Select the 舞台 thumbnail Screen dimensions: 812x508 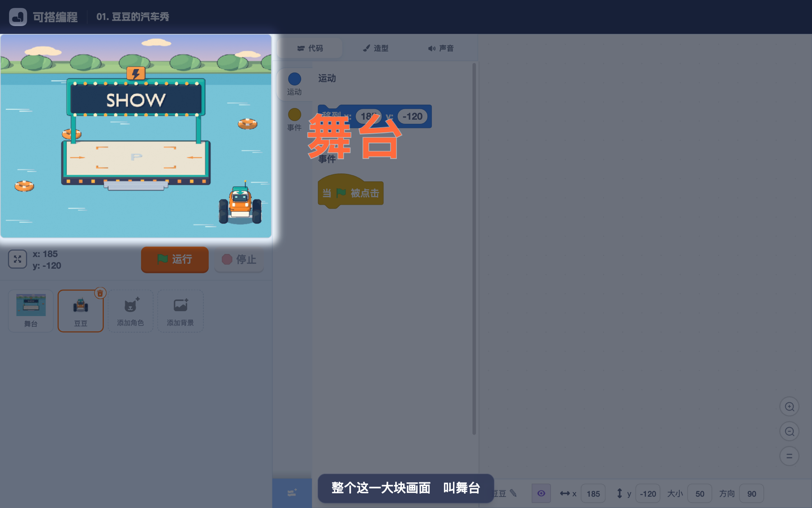click(31, 311)
